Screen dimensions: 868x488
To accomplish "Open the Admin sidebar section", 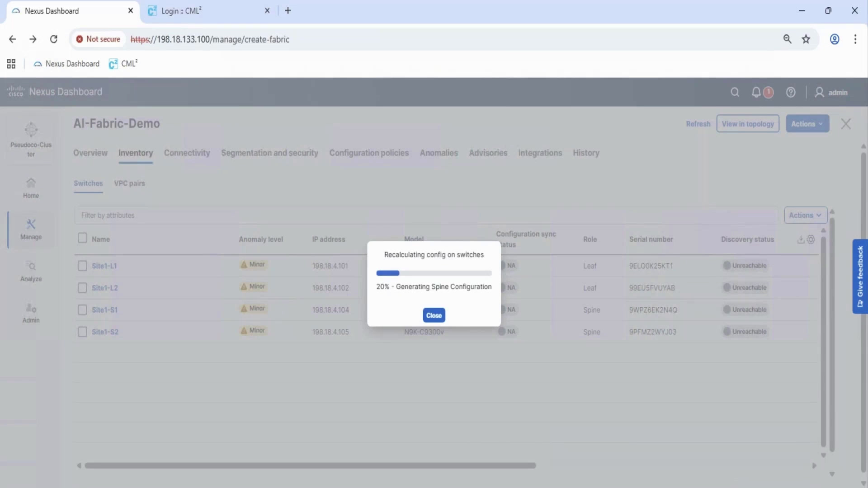I will 31,313.
